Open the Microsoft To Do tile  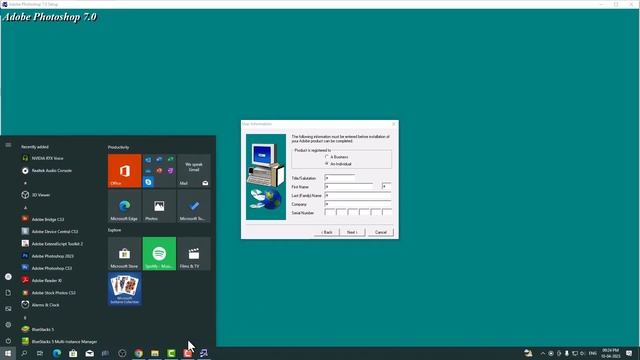pyautogui.click(x=194, y=206)
